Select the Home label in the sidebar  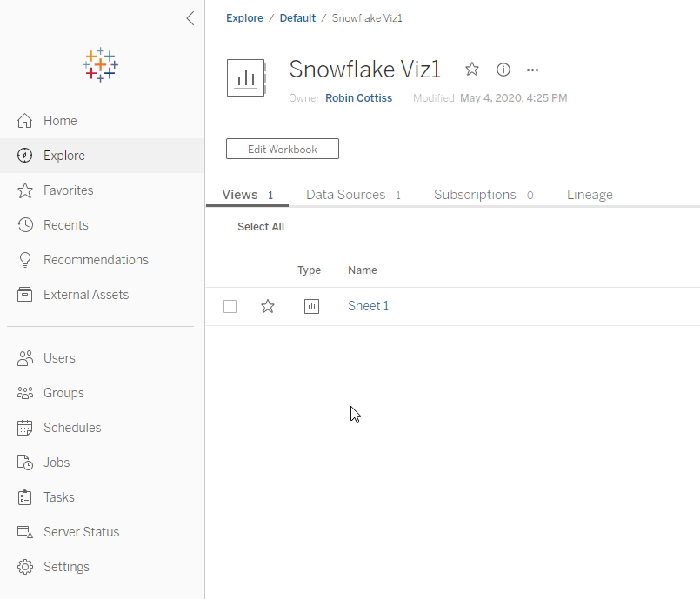(60, 121)
